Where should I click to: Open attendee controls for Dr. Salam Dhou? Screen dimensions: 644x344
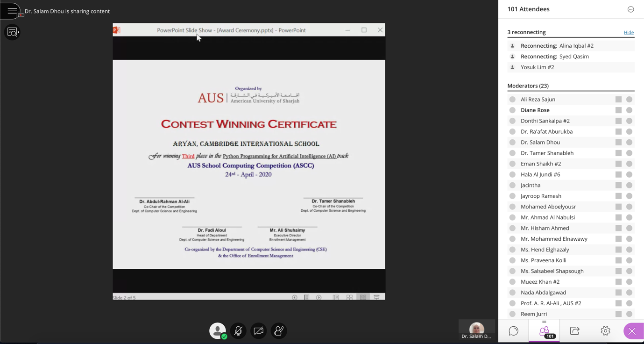coord(629,143)
